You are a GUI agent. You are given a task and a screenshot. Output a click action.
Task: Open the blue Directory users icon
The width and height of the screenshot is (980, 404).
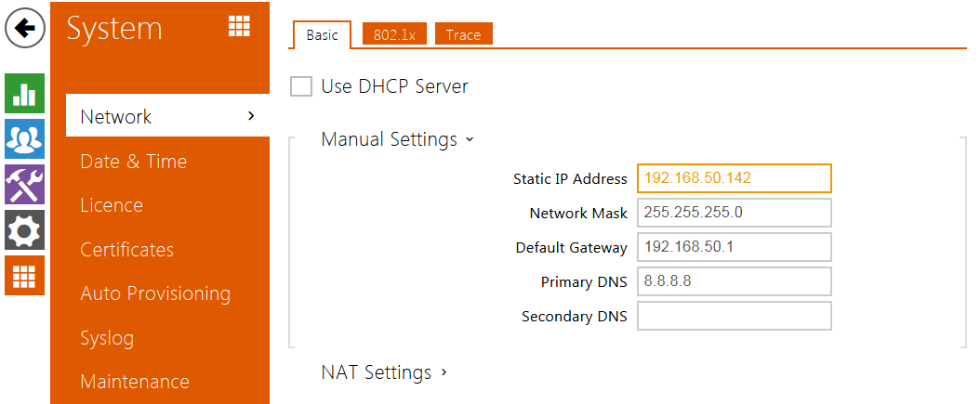(x=24, y=139)
